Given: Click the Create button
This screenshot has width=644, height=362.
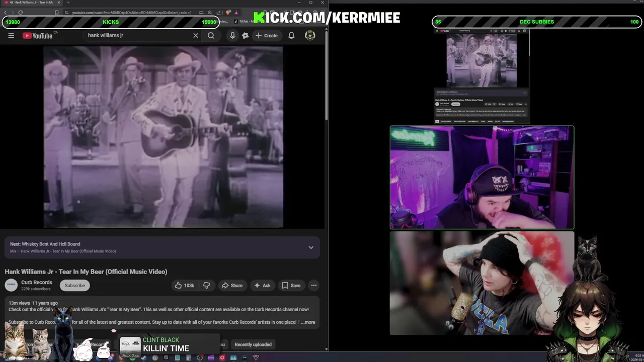Looking at the screenshot, I should point(266,36).
